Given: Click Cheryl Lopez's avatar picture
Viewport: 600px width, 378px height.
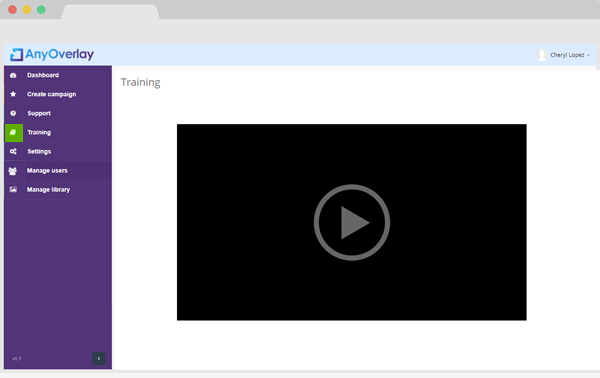Looking at the screenshot, I should click(x=541, y=55).
